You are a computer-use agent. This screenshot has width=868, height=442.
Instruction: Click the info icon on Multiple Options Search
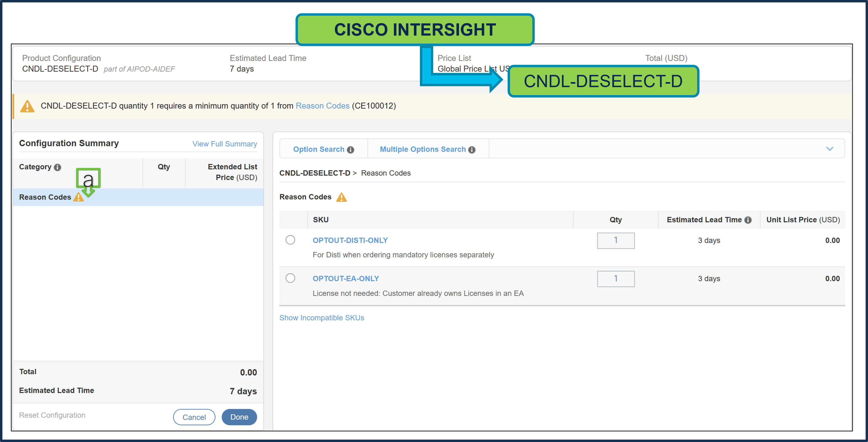pyautogui.click(x=472, y=149)
